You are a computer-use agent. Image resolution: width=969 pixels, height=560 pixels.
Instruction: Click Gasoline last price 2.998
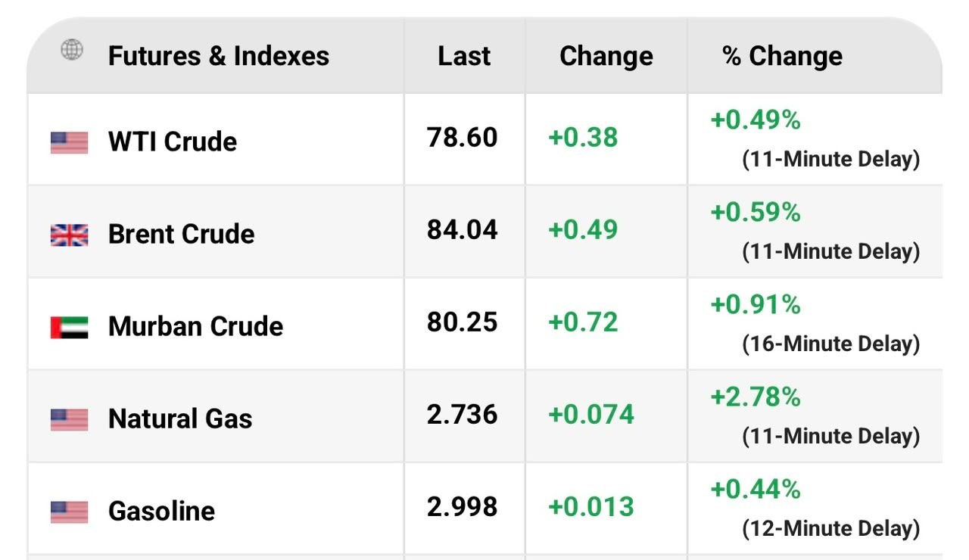coord(463,507)
